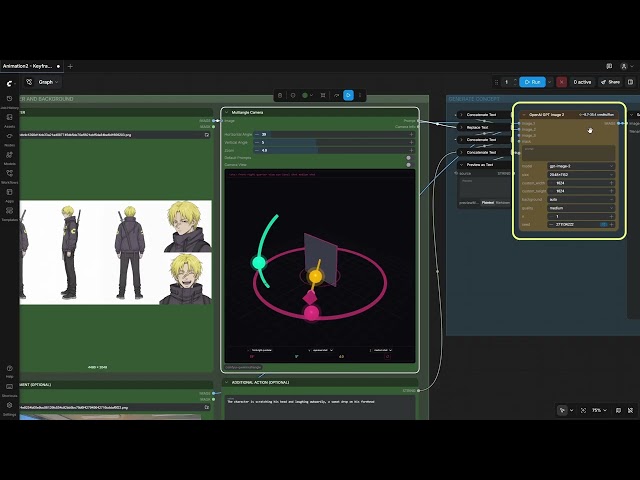Click the delete icon in selection toolbox

pos(280,95)
